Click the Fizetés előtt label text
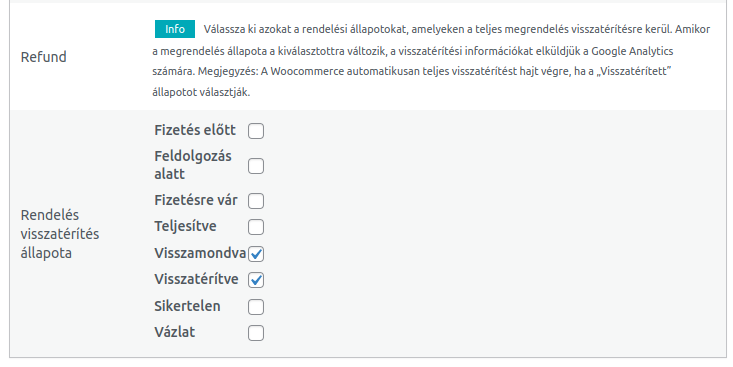The width and height of the screenshot is (733, 367). 195,130
